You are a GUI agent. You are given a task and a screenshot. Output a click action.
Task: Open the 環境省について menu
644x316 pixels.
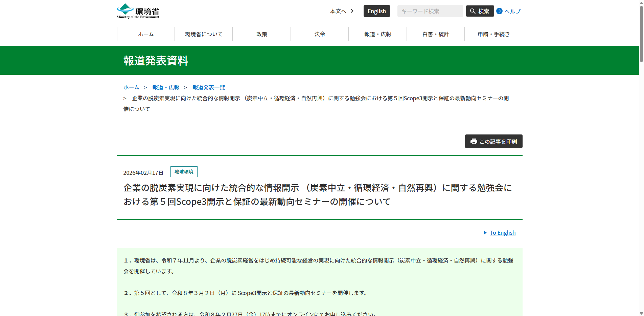tap(204, 34)
